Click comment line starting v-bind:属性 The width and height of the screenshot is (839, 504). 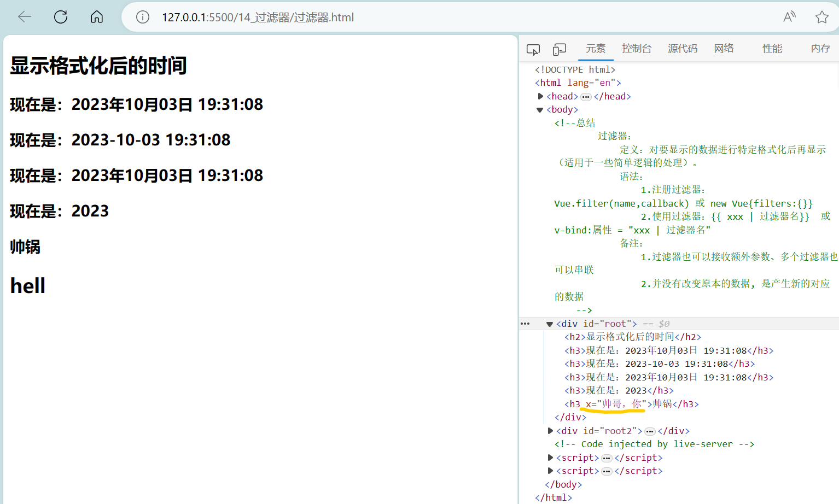pos(632,230)
